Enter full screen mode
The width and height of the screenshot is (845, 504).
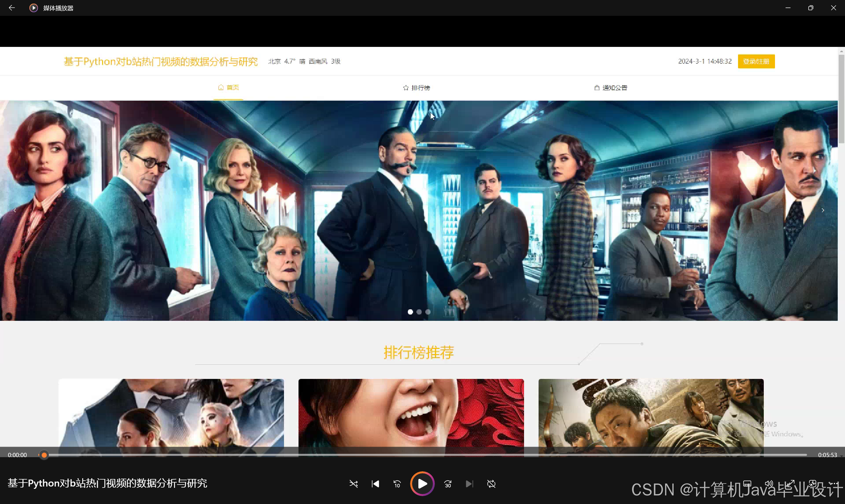click(x=791, y=484)
